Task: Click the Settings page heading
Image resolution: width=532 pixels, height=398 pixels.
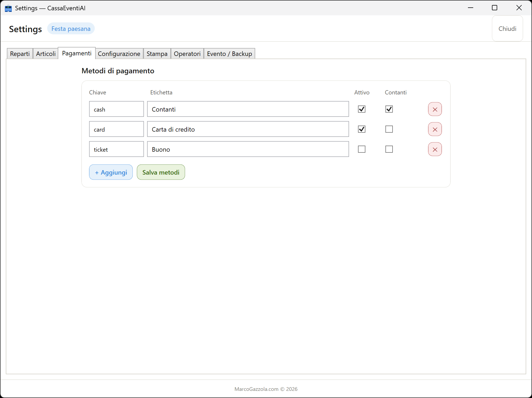Action: pos(26,29)
